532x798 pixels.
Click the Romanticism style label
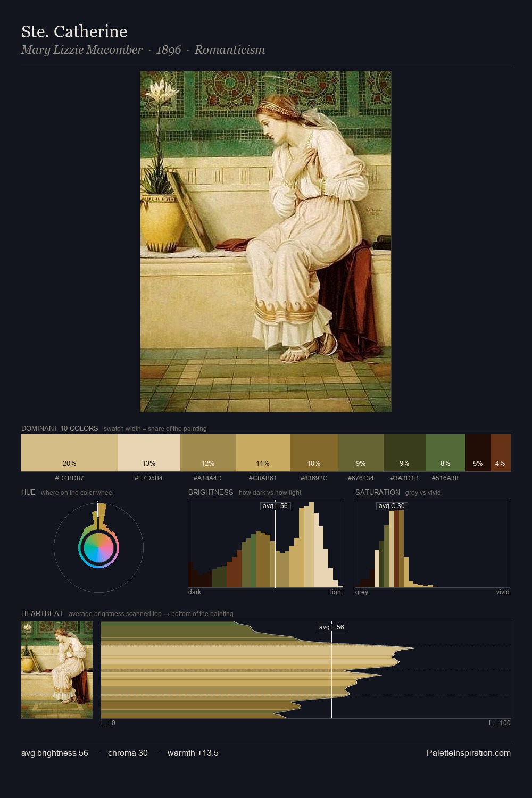click(x=230, y=49)
